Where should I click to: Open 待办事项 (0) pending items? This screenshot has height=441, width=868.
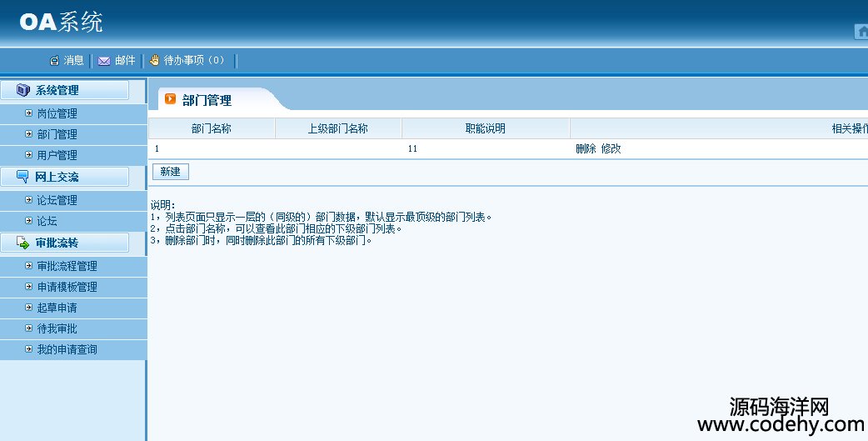pyautogui.click(x=194, y=60)
